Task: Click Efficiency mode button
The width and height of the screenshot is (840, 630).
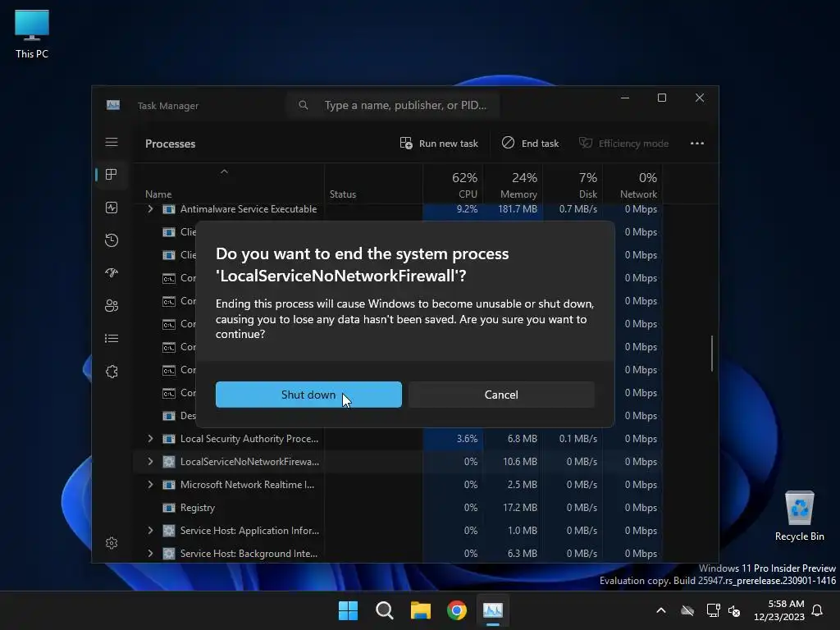Action: click(x=623, y=143)
